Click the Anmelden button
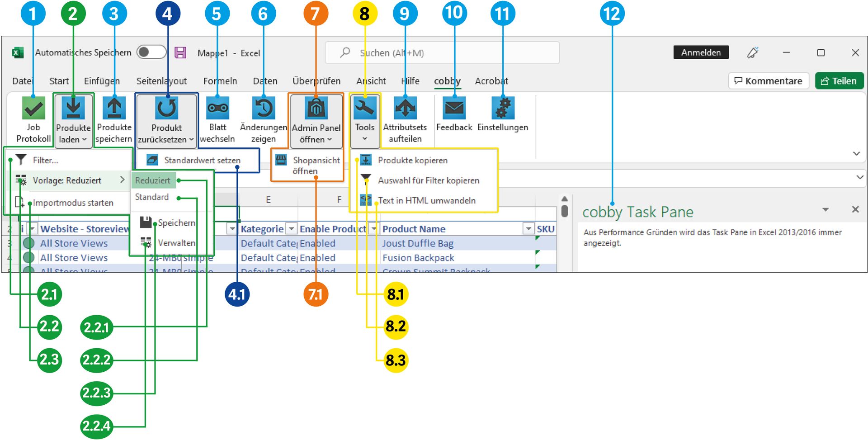Image resolution: width=868 pixels, height=440 pixels. pyautogui.click(x=701, y=52)
